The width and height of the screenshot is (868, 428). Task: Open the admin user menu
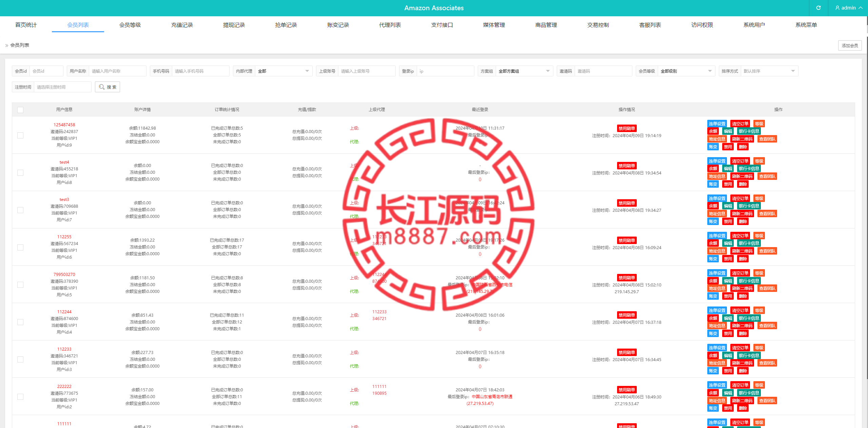(x=849, y=8)
